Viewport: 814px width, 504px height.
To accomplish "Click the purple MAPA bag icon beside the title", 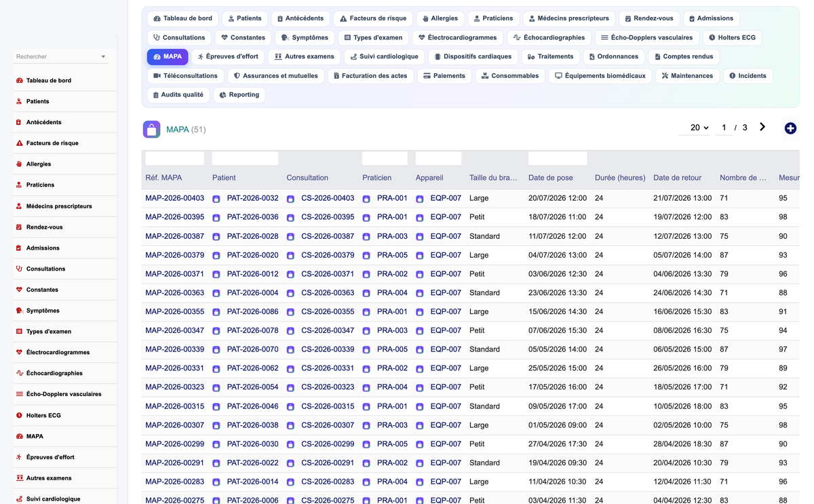I will tap(151, 129).
